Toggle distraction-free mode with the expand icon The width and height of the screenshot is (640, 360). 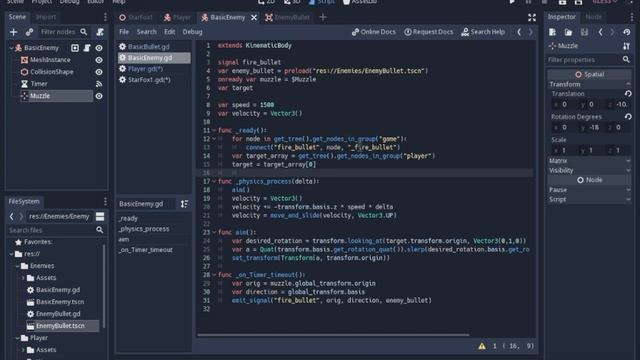(x=531, y=17)
